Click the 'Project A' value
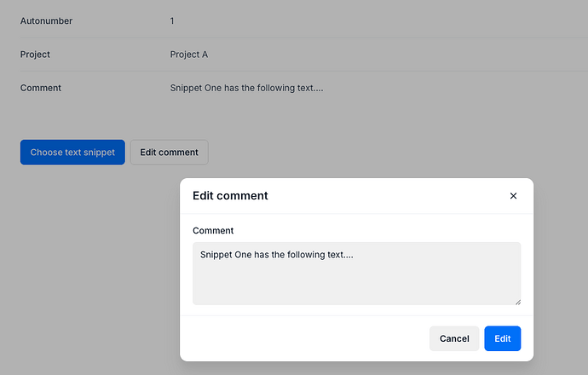Viewport: 588px width, 375px height. (189, 55)
